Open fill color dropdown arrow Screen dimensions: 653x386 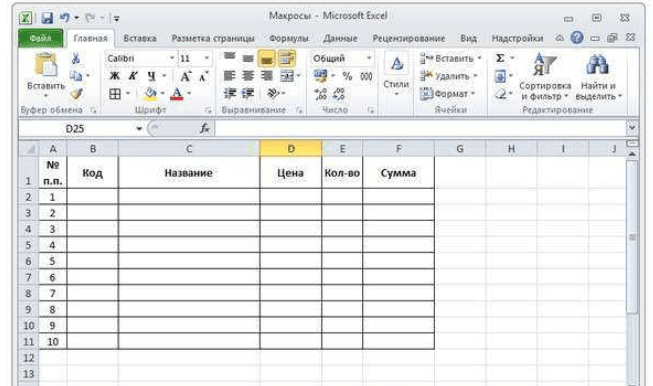[x=162, y=94]
